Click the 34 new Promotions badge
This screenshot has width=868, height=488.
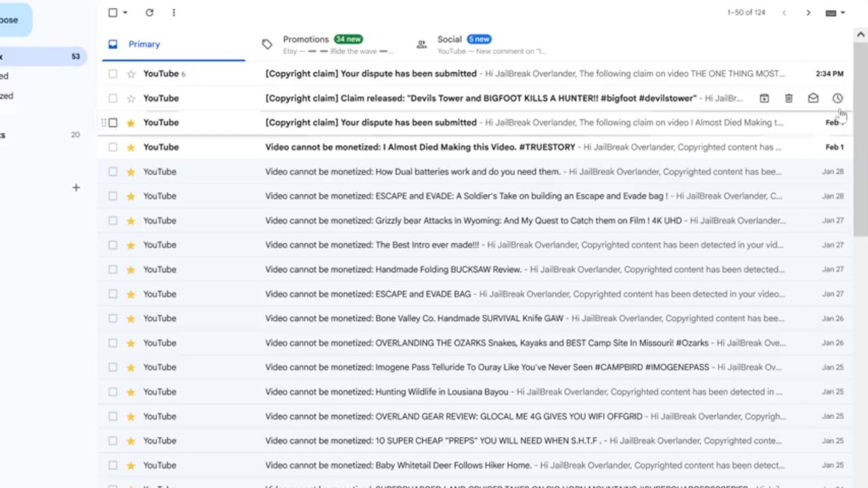(348, 39)
